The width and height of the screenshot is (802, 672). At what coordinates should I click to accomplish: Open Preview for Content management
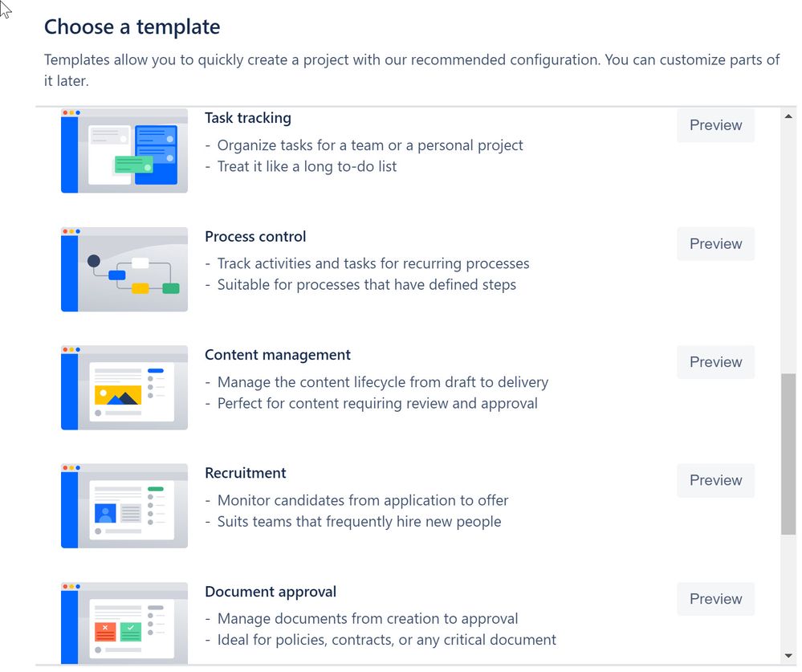[x=715, y=362]
